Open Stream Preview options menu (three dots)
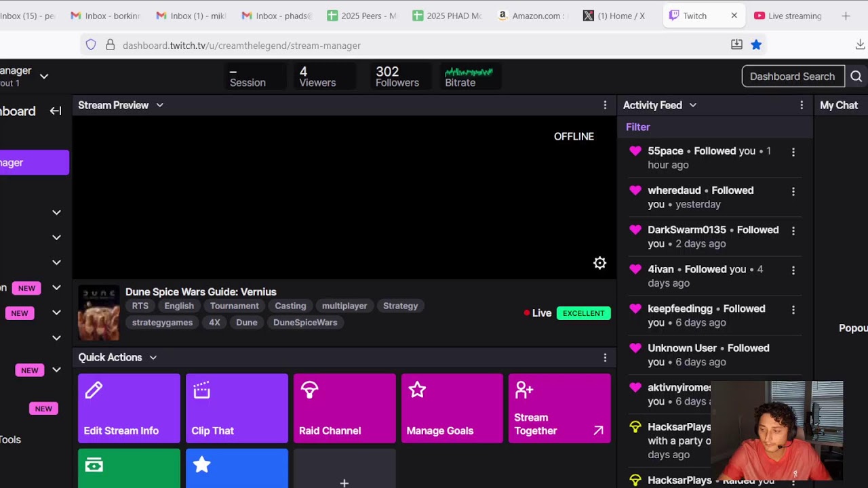Screen dimensions: 868x488 tap(605, 105)
